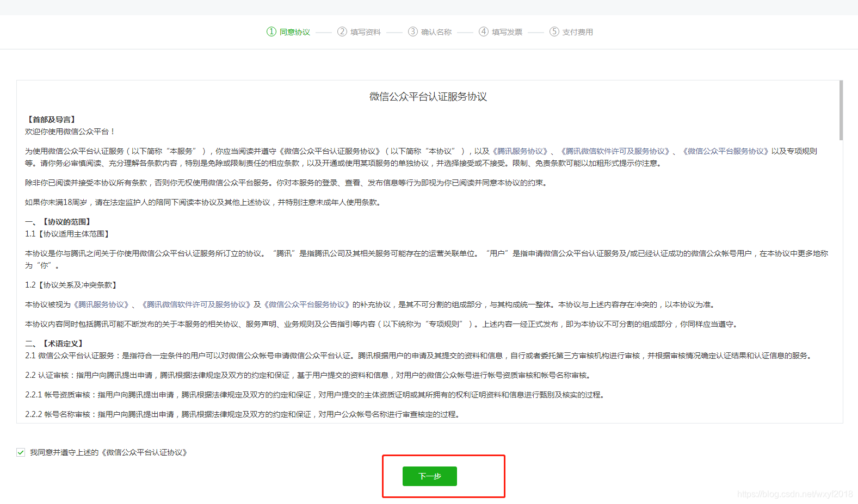Click heading 二、【术语定义】
This screenshot has width=858, height=504.
pos(55,344)
